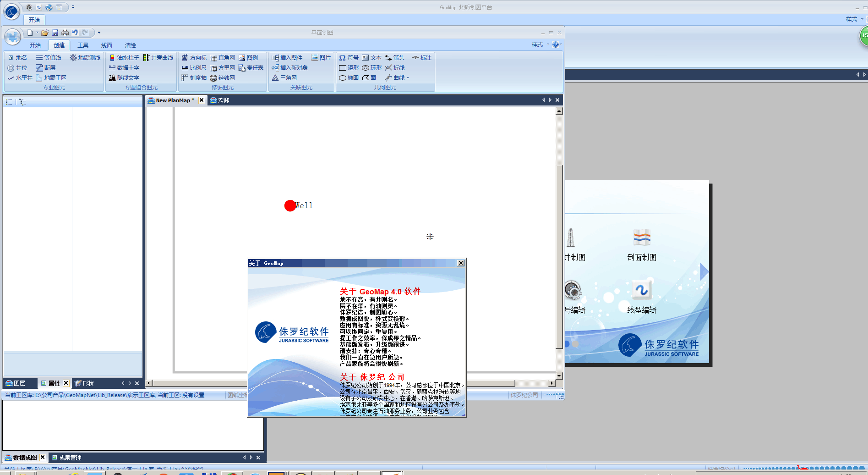
Task: Open the 成果管理 bottom tab
Action: 66,458
